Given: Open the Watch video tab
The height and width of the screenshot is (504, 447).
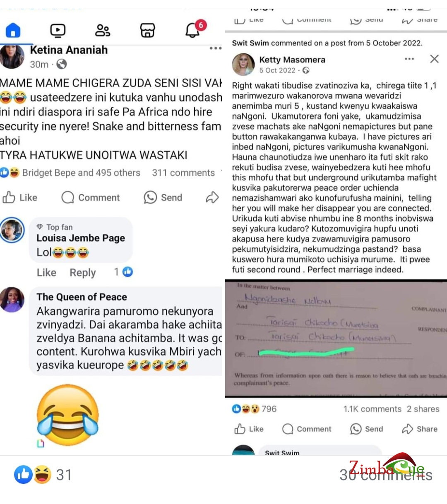Looking at the screenshot, I should pyautogui.click(x=58, y=30).
